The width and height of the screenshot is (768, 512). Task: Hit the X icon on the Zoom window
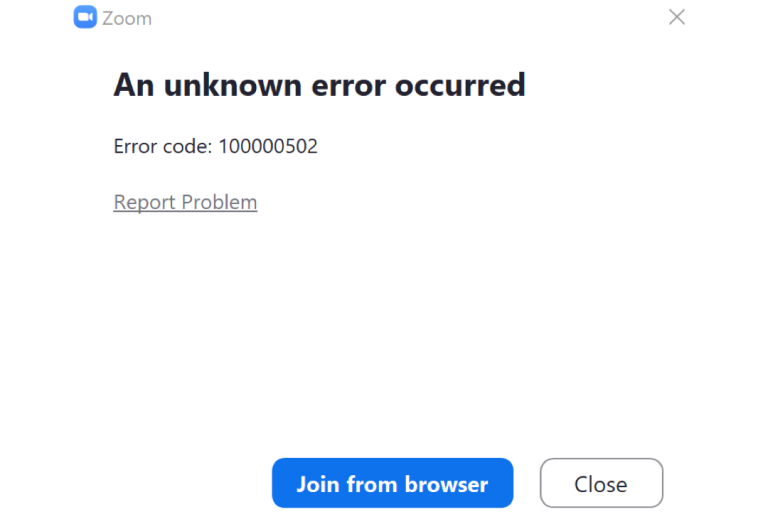pyautogui.click(x=677, y=17)
